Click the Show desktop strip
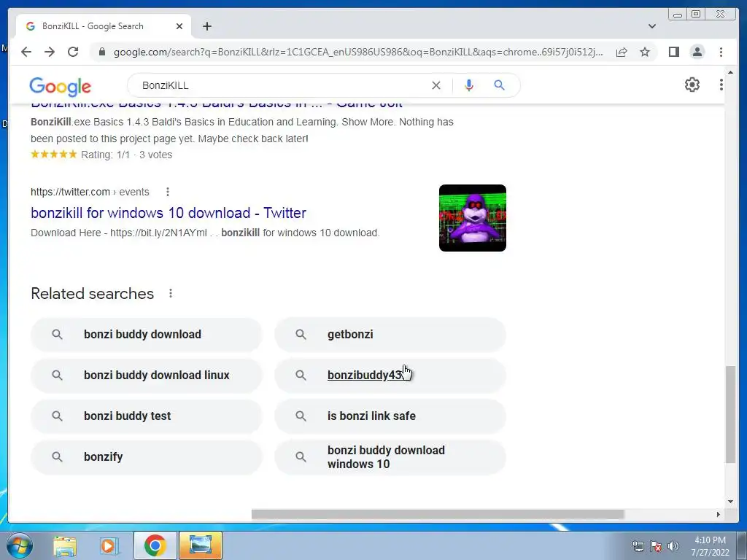Viewport: 747px width, 560px height. [742, 545]
